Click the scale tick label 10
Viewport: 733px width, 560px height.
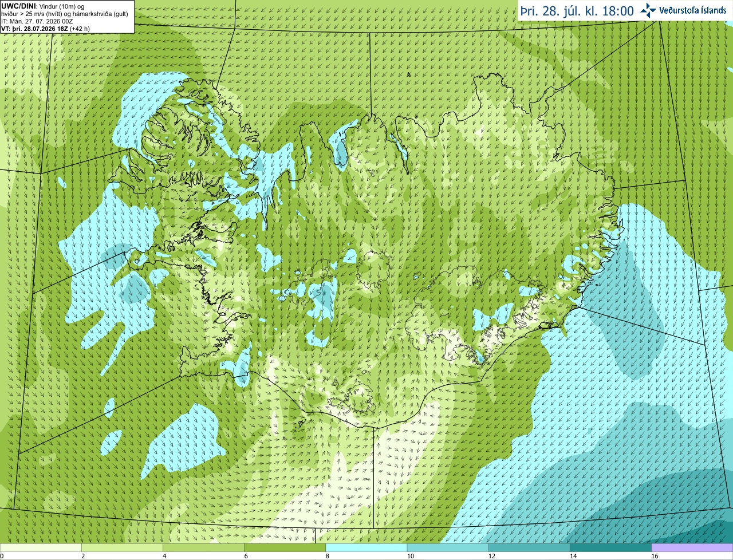(x=411, y=556)
